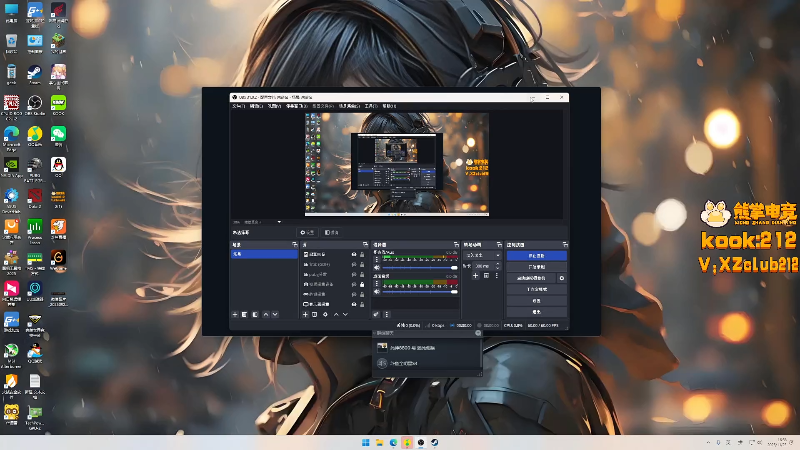This screenshot has width=800, height=450.
Task: Open scene filters icon in Scenes panel
Action: 256,315
